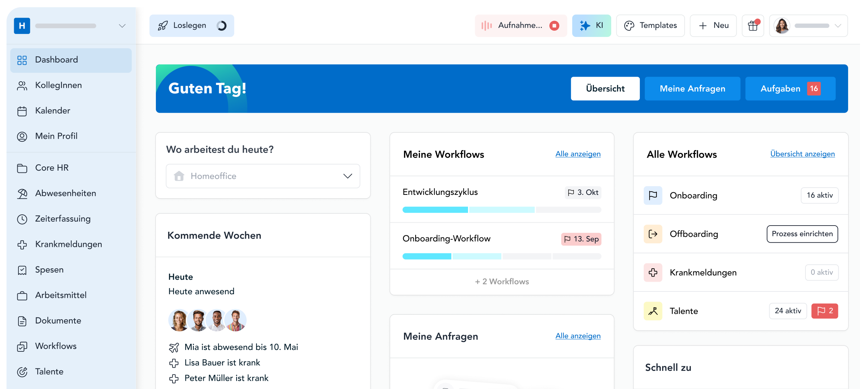This screenshot has width=868, height=389.
Task: Click the Onboarding flag icon in Alle Workflows
Action: coord(653,196)
